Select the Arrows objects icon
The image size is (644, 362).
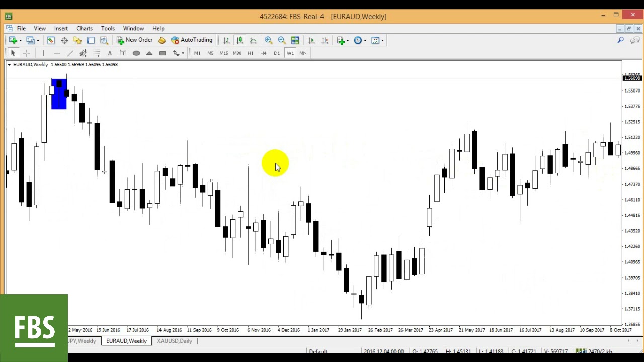(x=176, y=53)
